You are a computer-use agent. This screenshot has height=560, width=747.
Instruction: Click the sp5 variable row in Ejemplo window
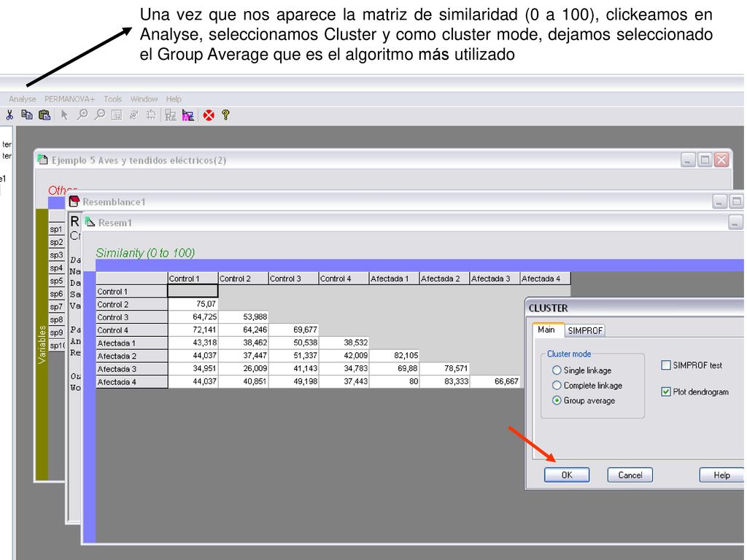point(57,281)
